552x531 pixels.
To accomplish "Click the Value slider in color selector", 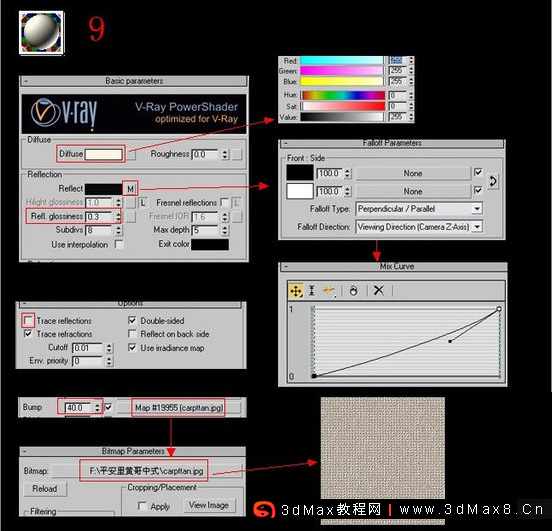I will (x=342, y=117).
